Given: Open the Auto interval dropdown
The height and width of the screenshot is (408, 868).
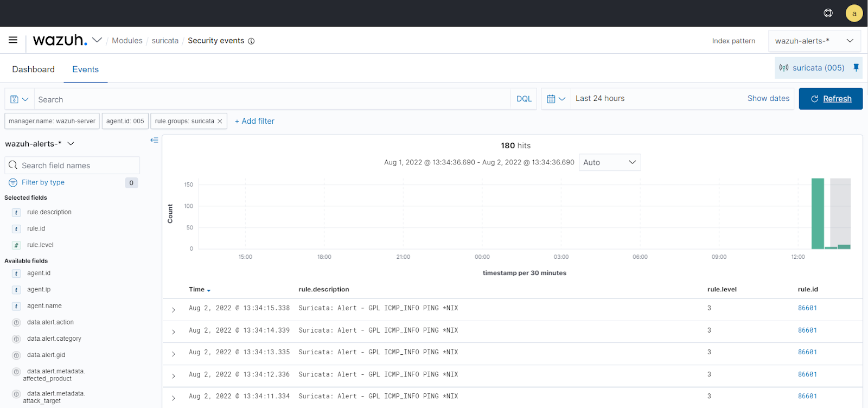Looking at the screenshot, I should 610,162.
